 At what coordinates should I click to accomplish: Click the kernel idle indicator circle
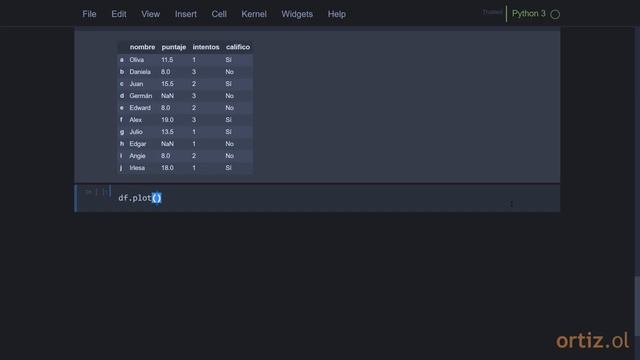coord(555,14)
